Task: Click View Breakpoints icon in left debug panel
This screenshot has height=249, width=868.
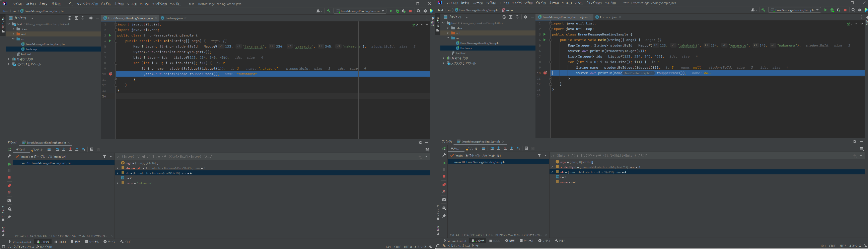Action: (x=9, y=186)
